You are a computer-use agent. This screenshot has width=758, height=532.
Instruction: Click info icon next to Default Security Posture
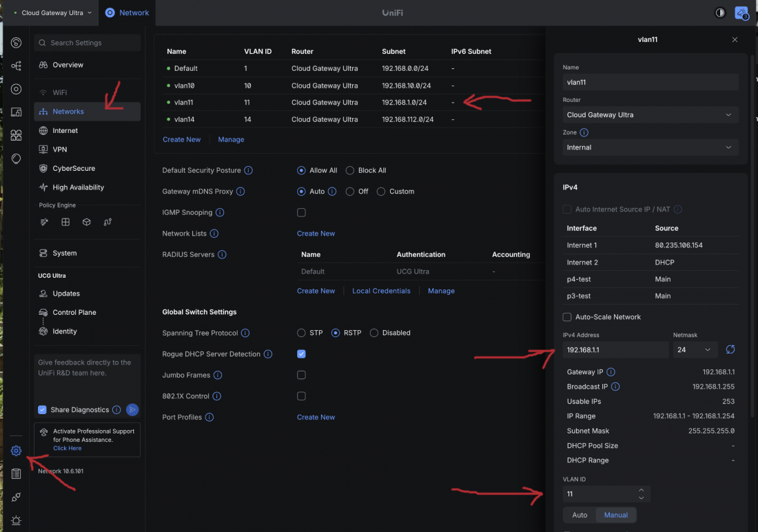(x=249, y=170)
